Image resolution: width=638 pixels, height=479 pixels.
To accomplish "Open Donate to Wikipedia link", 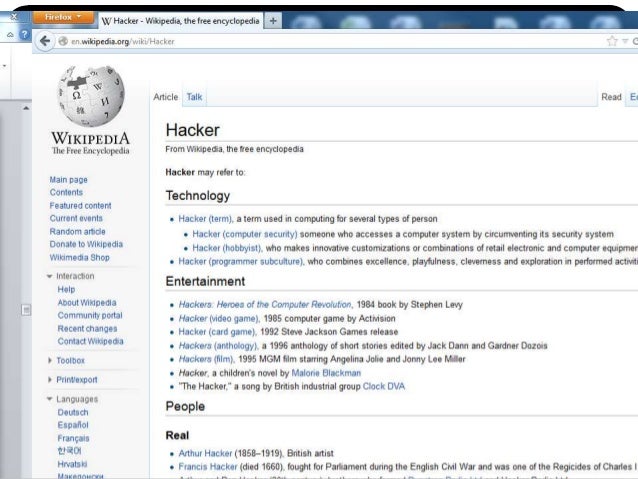I will (86, 244).
